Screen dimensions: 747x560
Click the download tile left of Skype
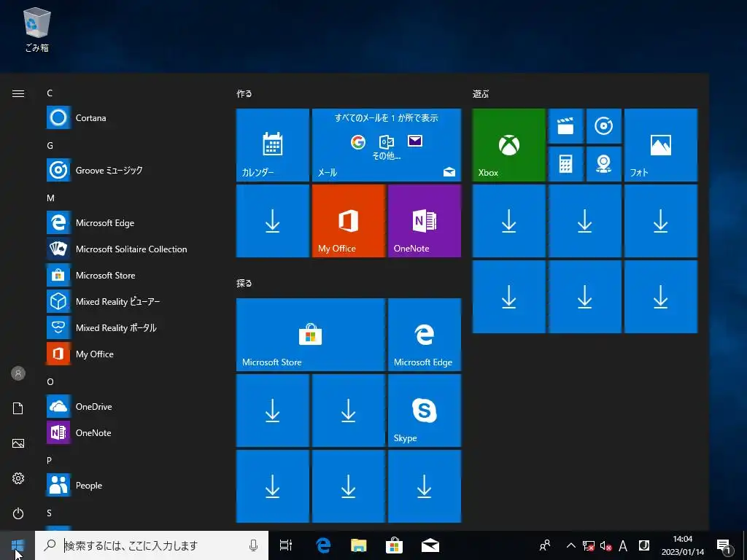click(348, 411)
